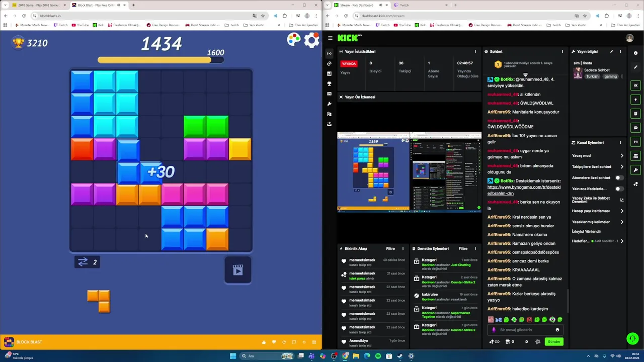Image resolution: width=644 pixels, height=362 pixels.
Task: Click the thumbs down icon in Block Blast footer
Action: point(274,342)
